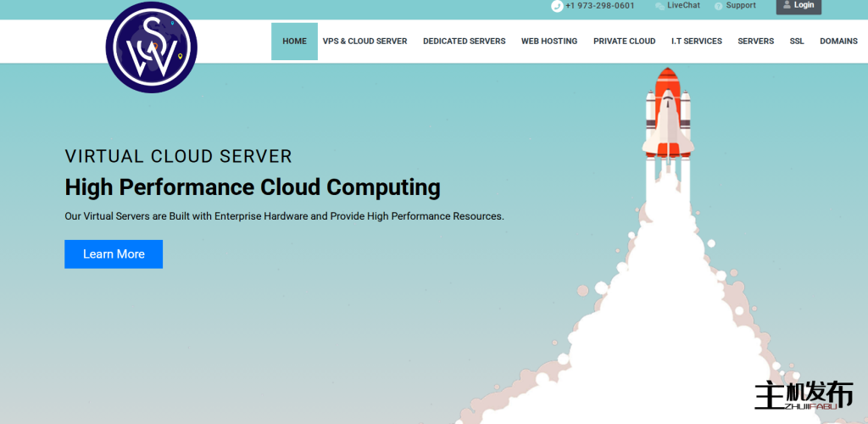
Task: Select the HOME navigation tab
Action: (294, 42)
